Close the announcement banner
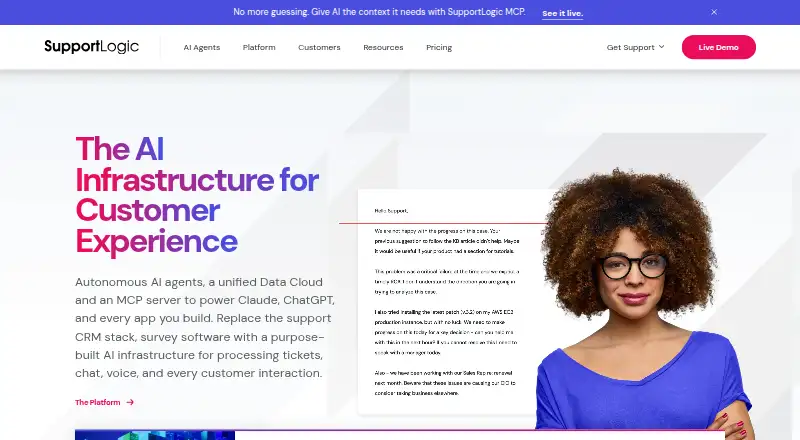The height and width of the screenshot is (440, 800). pyautogui.click(x=714, y=12)
